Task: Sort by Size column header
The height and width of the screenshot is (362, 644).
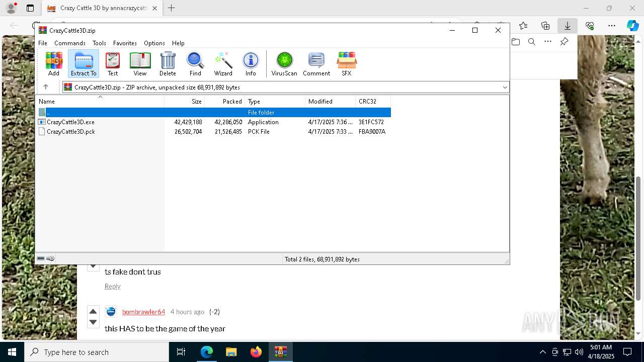Action: pos(185,101)
